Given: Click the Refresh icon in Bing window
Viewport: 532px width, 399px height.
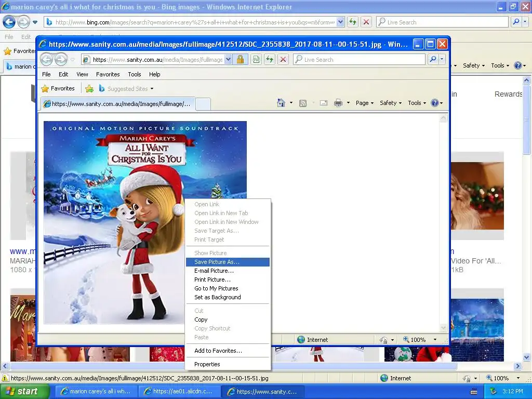Looking at the screenshot, I should (x=353, y=22).
